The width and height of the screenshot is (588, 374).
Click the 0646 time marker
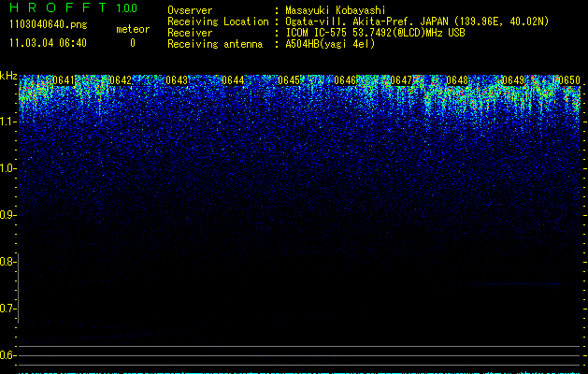345,80
